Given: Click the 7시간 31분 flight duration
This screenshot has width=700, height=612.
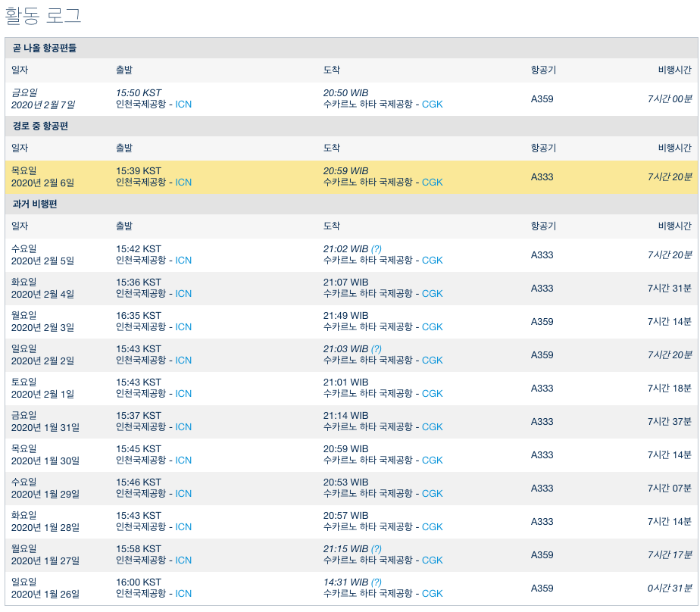Looking at the screenshot, I should [669, 289].
